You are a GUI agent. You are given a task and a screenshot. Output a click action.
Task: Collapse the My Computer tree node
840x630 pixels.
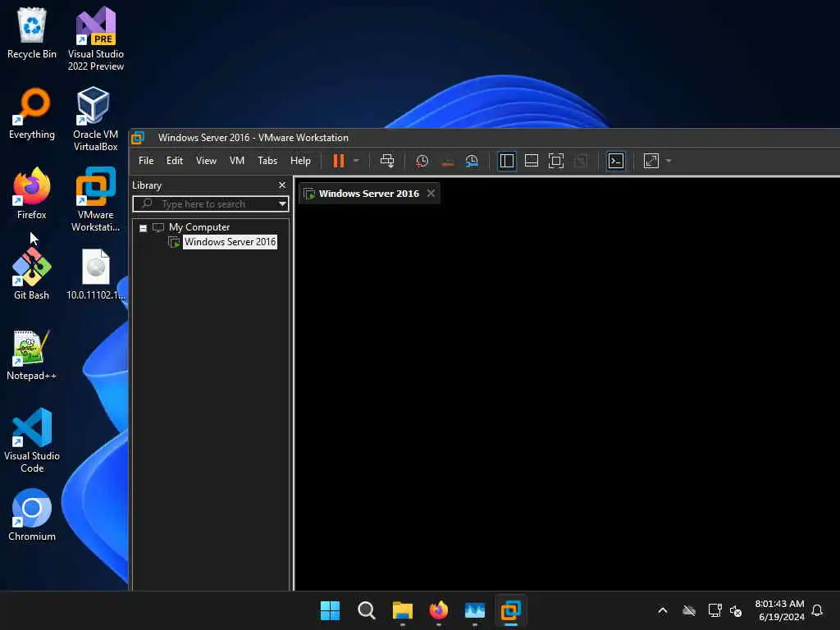point(143,228)
